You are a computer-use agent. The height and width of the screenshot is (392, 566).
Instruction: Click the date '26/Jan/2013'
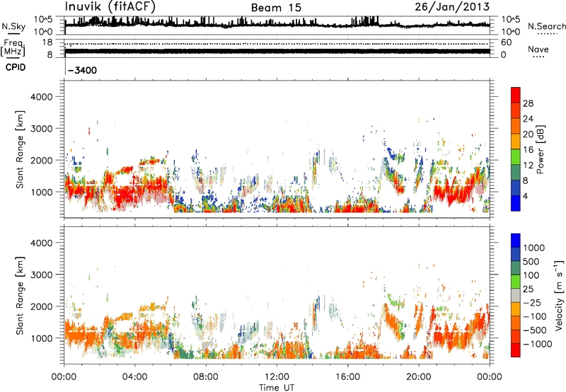point(452,7)
